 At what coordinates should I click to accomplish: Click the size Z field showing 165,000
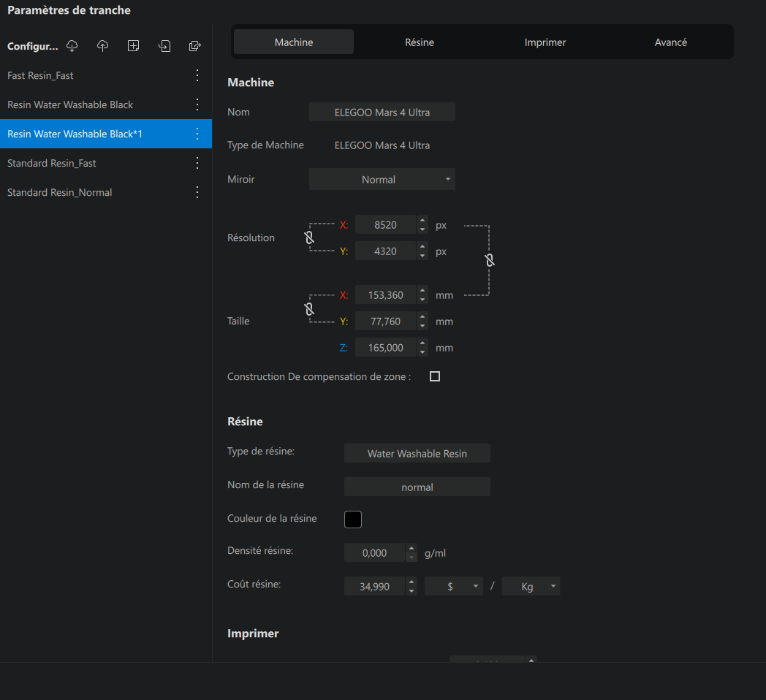(x=385, y=348)
